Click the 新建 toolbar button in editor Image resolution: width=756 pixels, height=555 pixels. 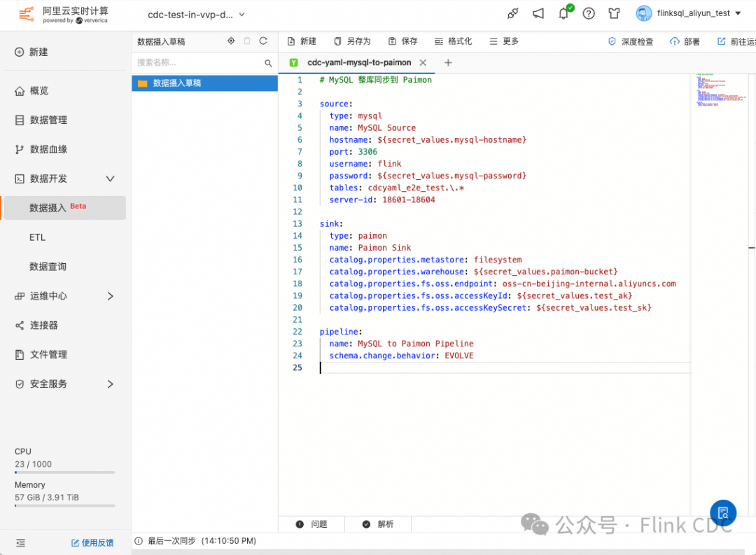click(302, 41)
